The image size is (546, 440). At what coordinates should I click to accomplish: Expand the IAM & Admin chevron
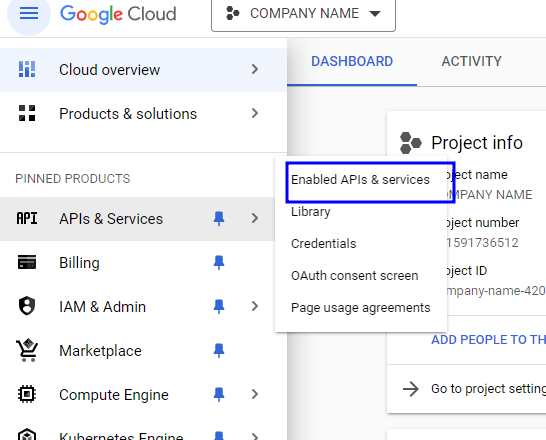(x=255, y=306)
